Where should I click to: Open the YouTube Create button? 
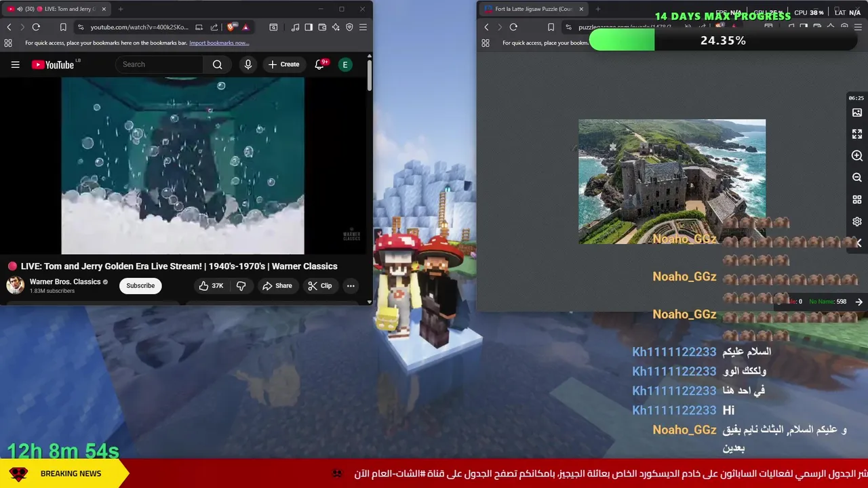pos(283,64)
